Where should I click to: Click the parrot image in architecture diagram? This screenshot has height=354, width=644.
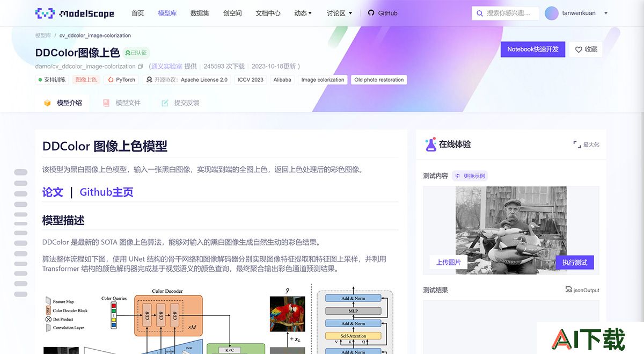(x=287, y=315)
